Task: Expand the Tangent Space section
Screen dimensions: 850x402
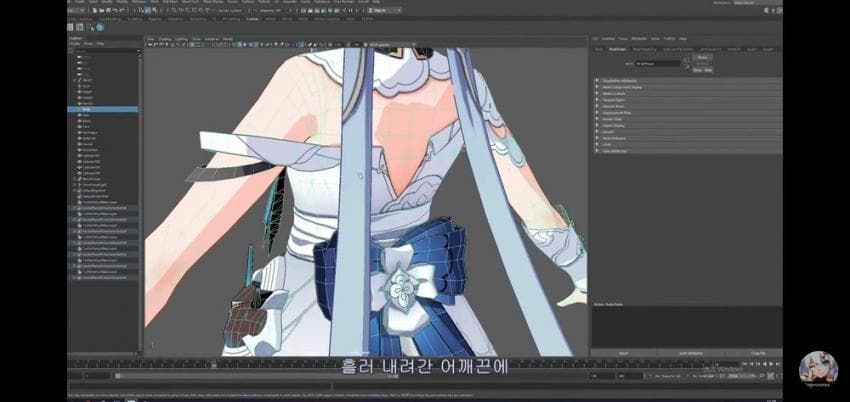Action: (x=687, y=100)
